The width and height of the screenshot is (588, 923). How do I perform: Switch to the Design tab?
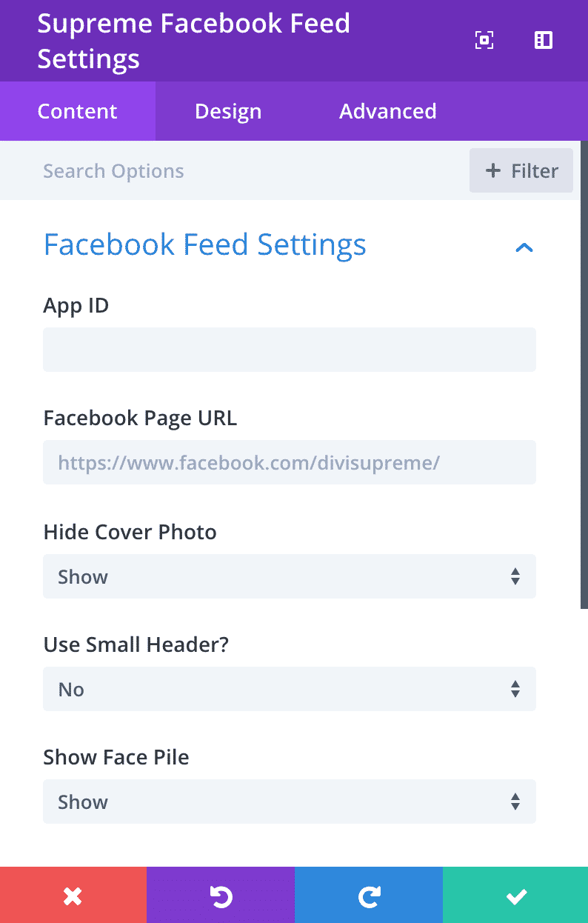point(228,111)
